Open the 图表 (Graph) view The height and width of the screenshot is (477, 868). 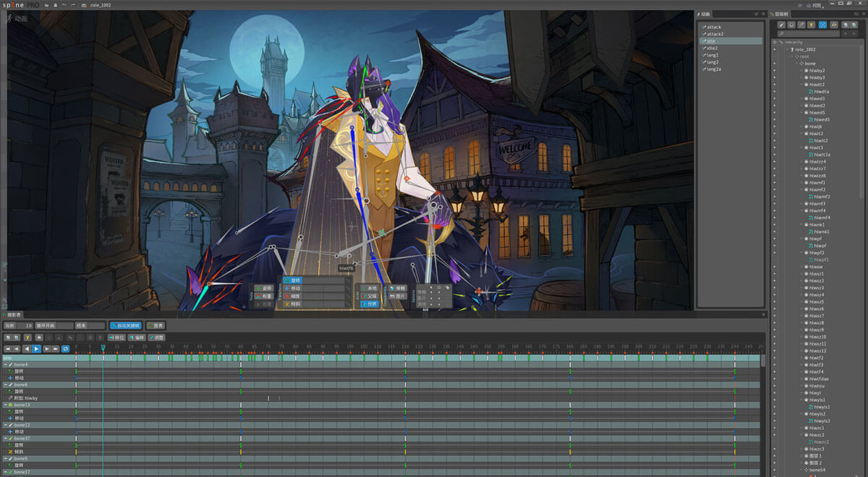tap(156, 326)
